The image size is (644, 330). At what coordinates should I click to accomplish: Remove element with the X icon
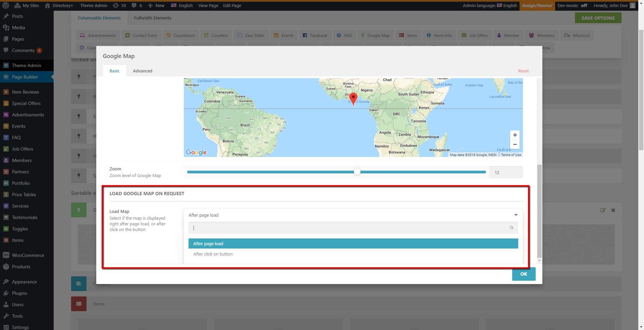[613, 210]
